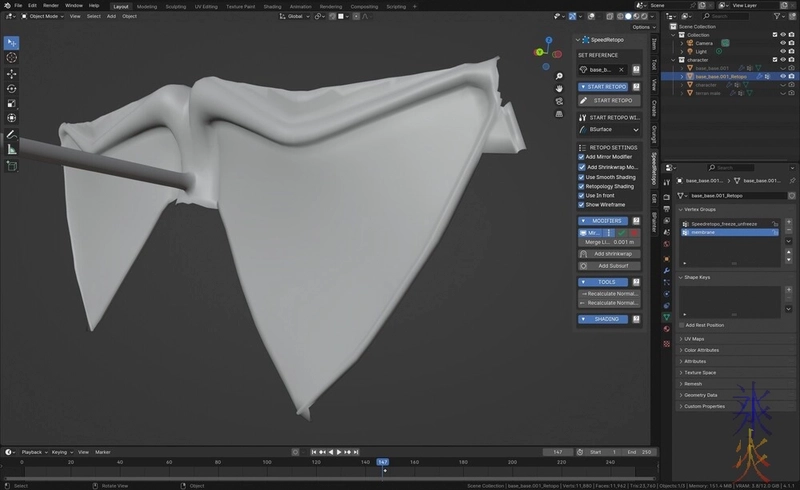800x490 pixels.
Task: Select the Move tool in the toolbar
Action: pyautogui.click(x=12, y=74)
